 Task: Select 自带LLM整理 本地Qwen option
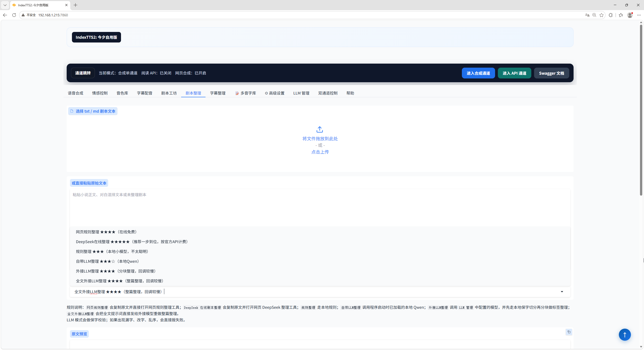tap(320, 261)
